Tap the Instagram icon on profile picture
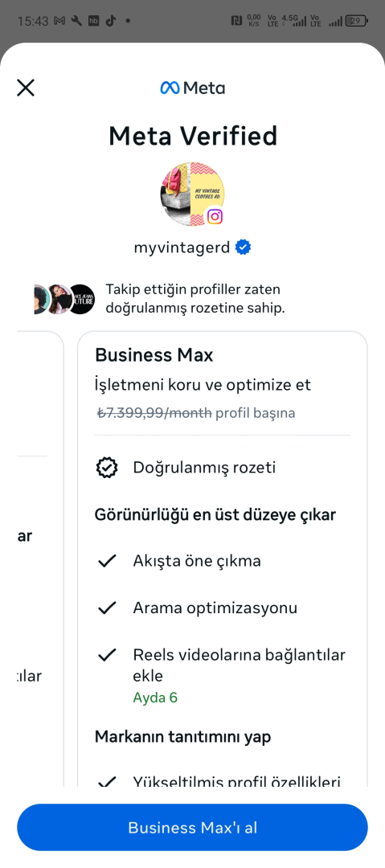This screenshot has width=385, height=868. pyautogui.click(x=215, y=216)
